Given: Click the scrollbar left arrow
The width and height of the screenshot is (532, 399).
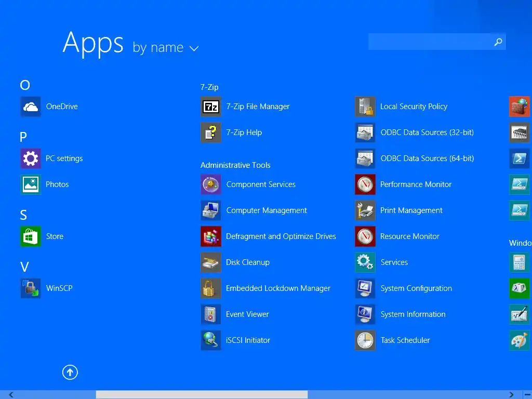Looking at the screenshot, I should pyautogui.click(x=10, y=395).
